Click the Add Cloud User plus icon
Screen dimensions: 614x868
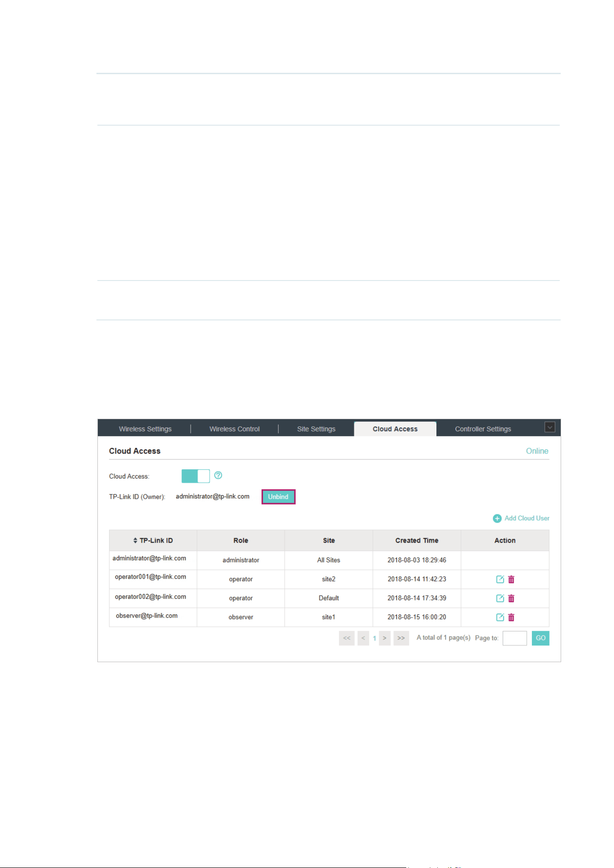click(497, 518)
